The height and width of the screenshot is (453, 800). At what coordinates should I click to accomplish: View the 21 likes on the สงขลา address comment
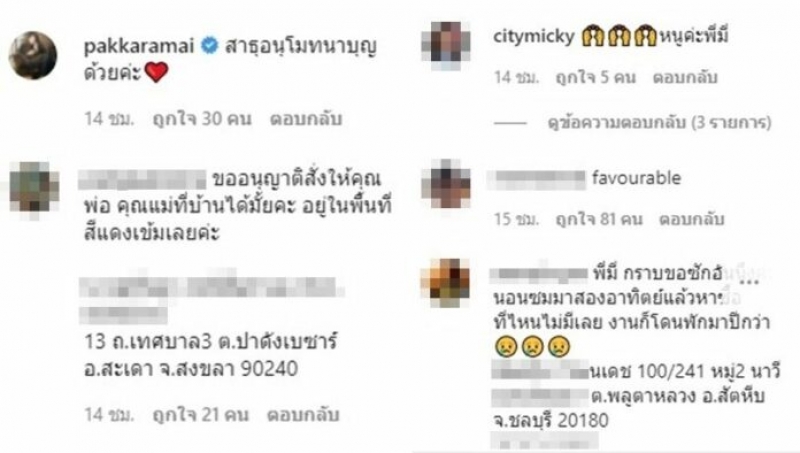(x=201, y=414)
